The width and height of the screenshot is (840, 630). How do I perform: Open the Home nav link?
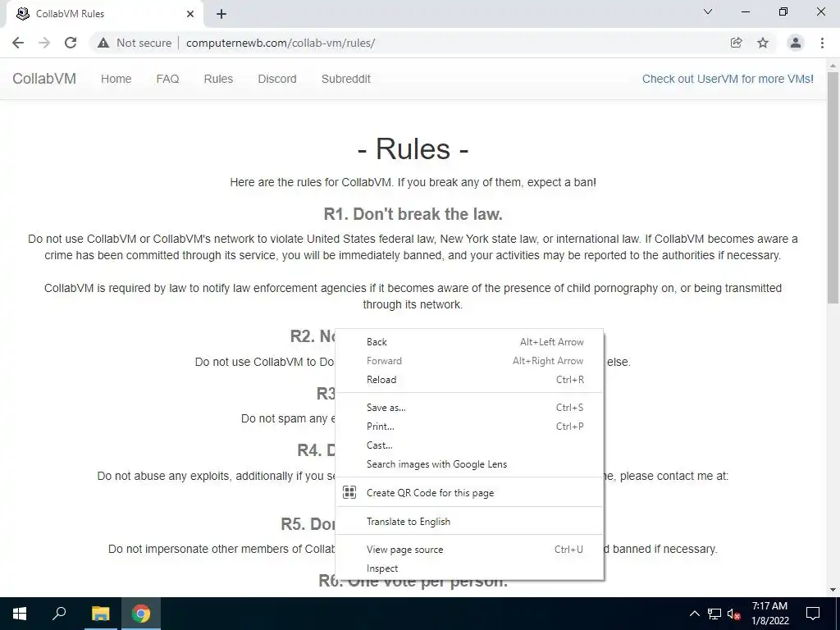click(x=116, y=79)
